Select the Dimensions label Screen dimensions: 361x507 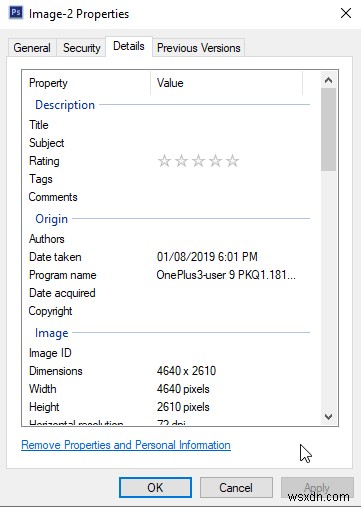tap(56, 371)
